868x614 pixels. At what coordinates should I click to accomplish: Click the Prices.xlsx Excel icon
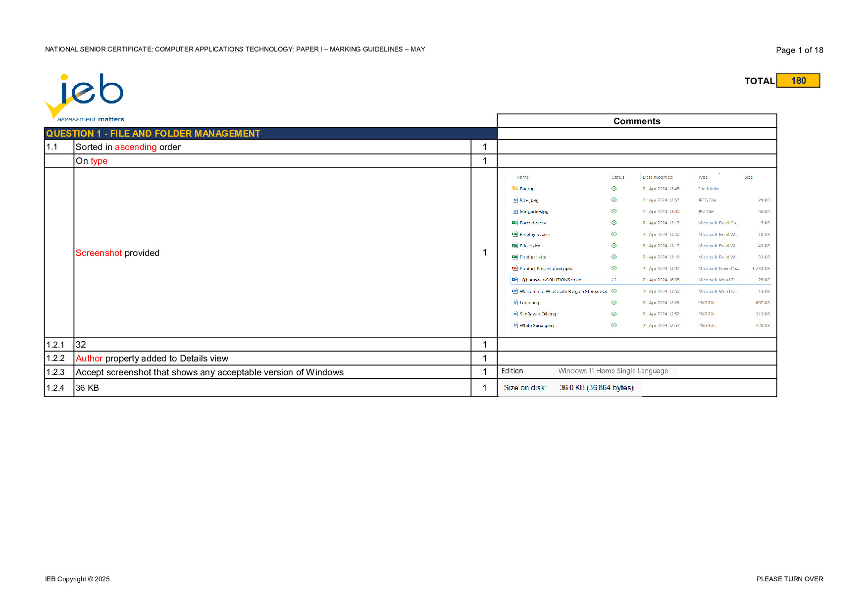[515, 246]
